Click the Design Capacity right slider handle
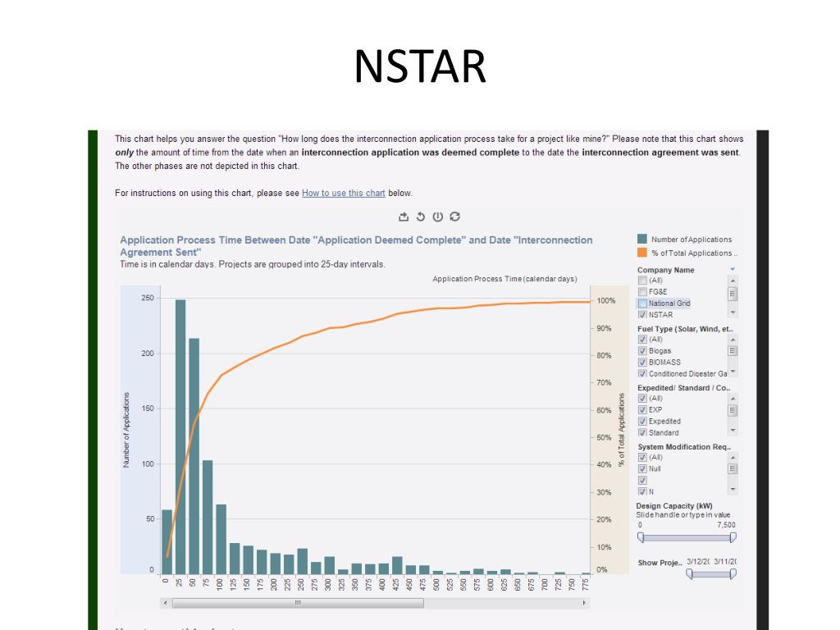 [733, 537]
